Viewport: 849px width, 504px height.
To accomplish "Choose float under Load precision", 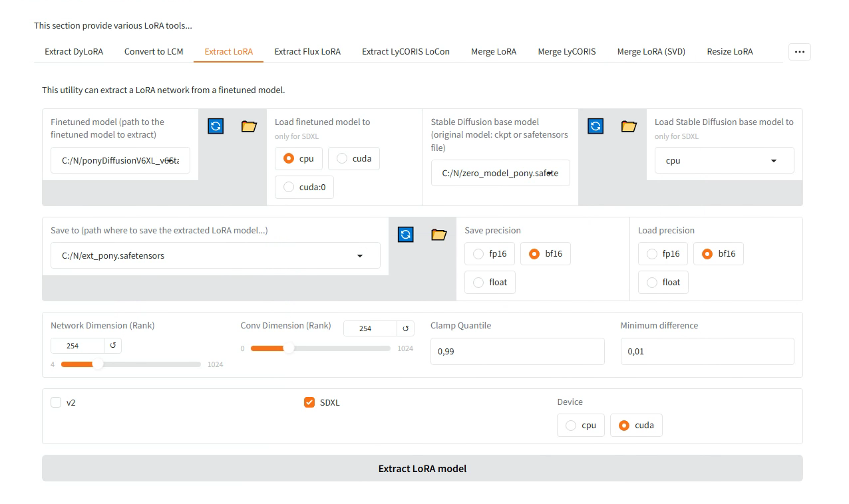I will coord(663,282).
